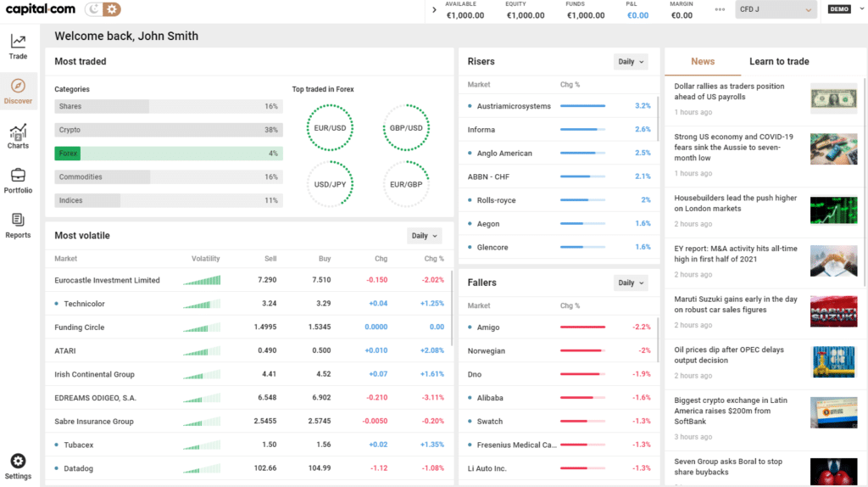Open the Trade section in sidebar
This screenshot has width=868, height=487.
(x=18, y=46)
